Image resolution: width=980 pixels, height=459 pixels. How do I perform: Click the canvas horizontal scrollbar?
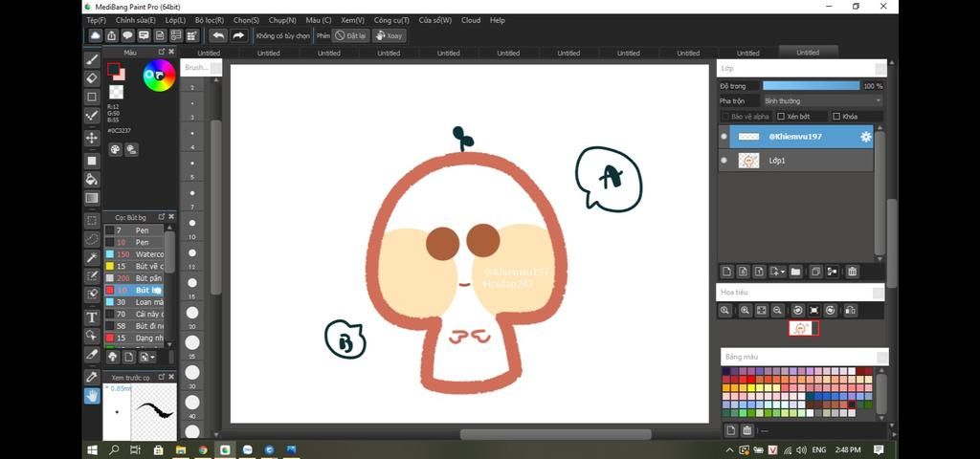(556, 434)
